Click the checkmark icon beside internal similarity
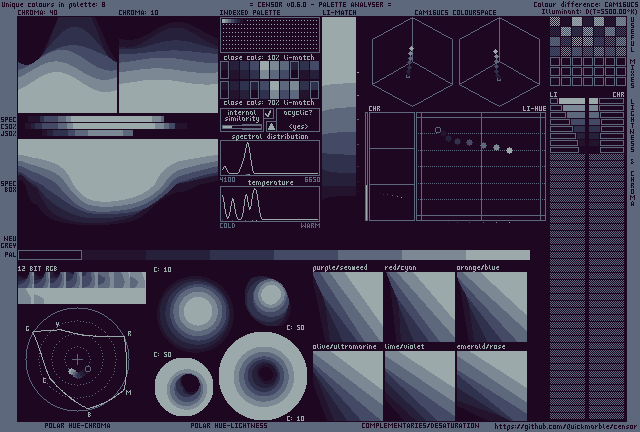Viewport: 640px width, 432px height. pyautogui.click(x=269, y=114)
